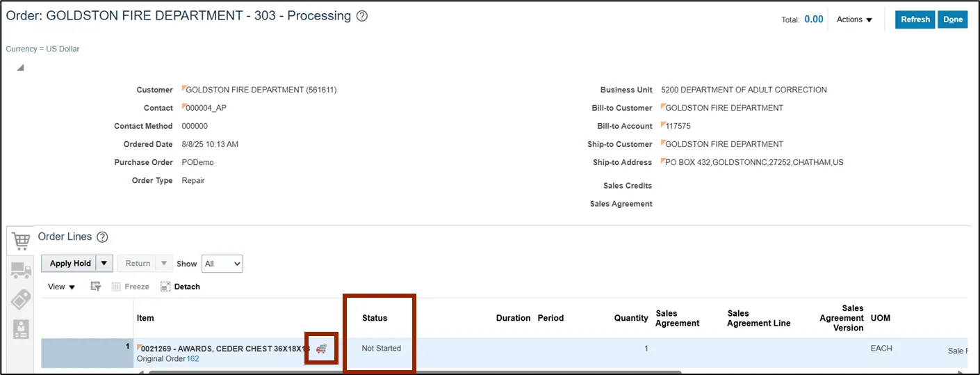Click the Sales Agreement label in header
Viewport: 980px width, 375px height.
coord(621,204)
